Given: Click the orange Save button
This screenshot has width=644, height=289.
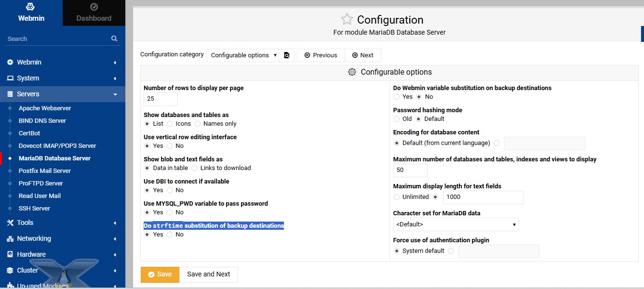Looking at the screenshot, I should point(160,274).
